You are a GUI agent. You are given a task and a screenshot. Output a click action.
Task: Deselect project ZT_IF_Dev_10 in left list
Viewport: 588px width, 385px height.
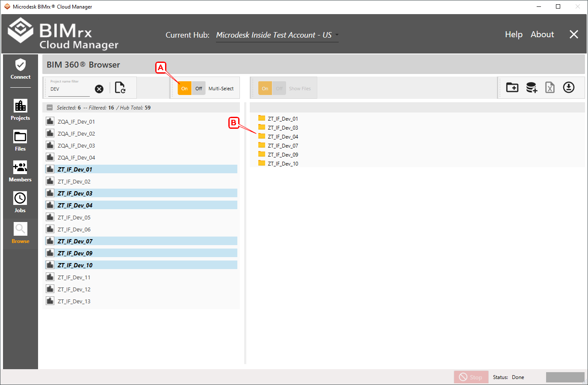point(141,265)
